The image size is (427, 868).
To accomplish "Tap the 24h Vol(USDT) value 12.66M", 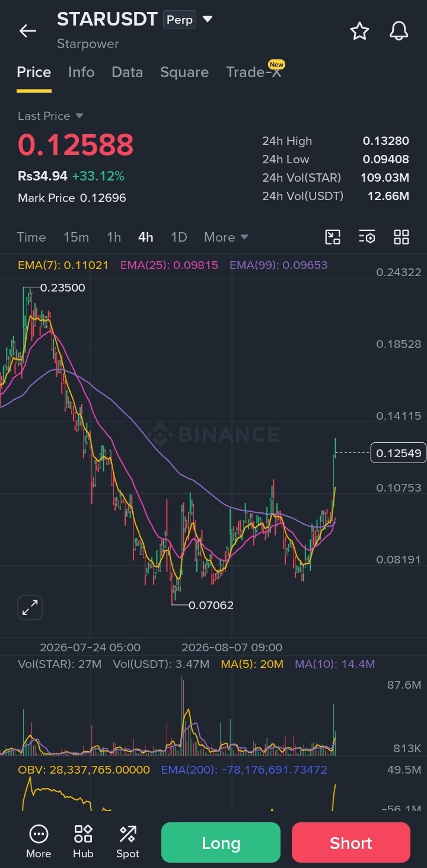I will click(x=388, y=197).
